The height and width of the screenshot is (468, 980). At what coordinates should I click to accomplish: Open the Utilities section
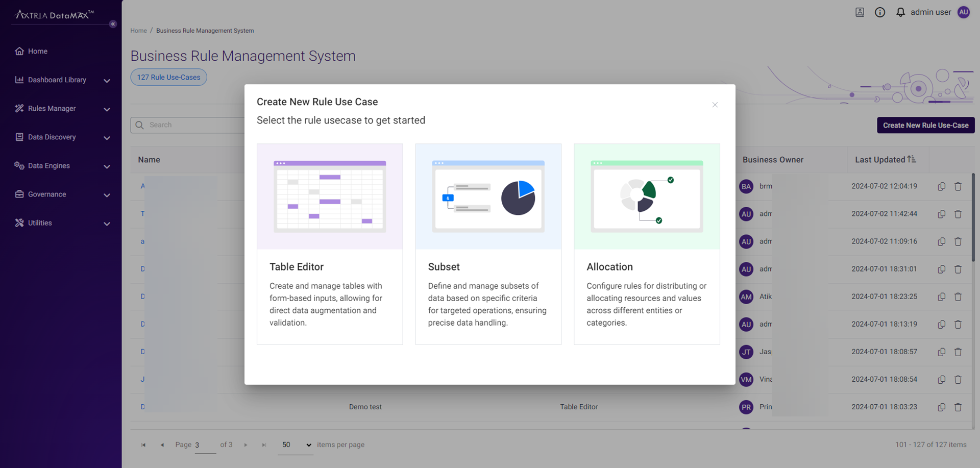coord(40,223)
